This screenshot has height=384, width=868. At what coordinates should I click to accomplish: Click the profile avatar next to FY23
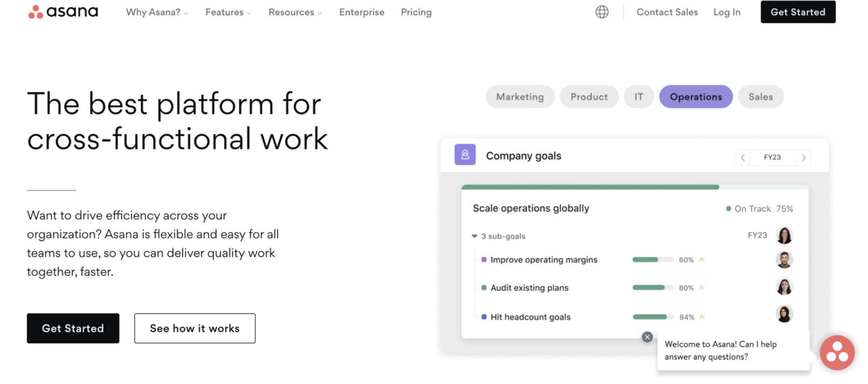click(784, 235)
